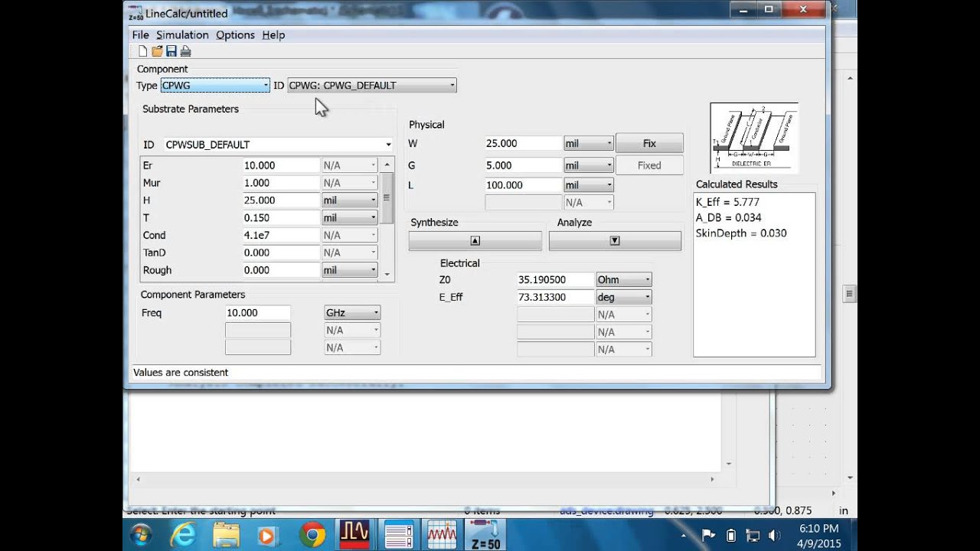Click the W physical width field

524,143
